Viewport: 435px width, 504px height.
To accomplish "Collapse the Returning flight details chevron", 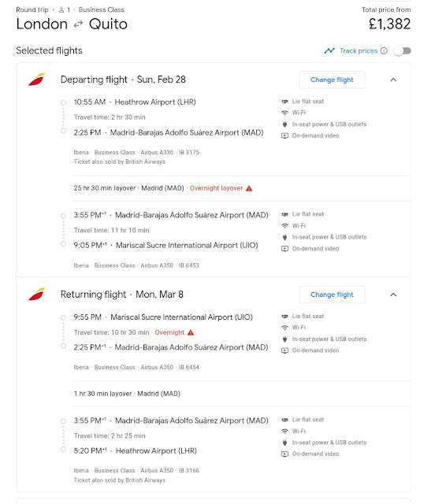I will 393,295.
